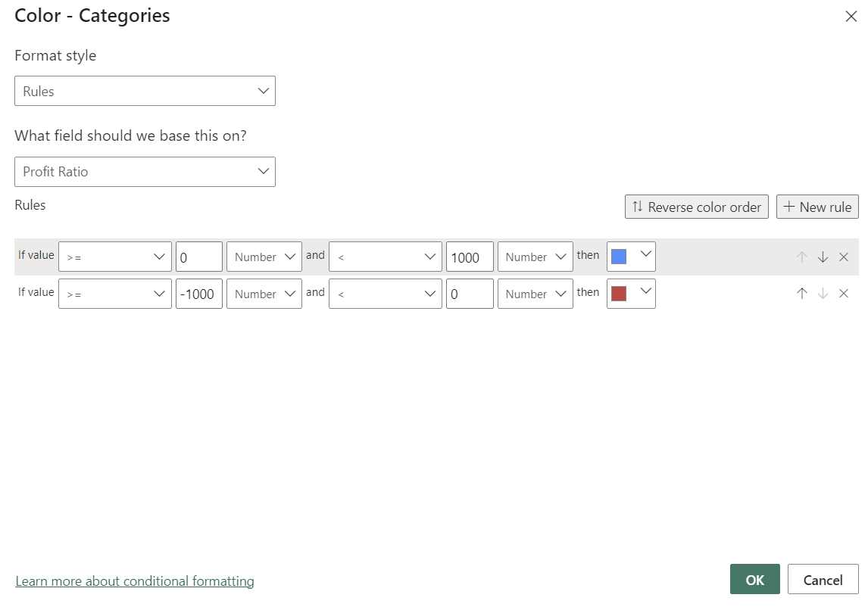Image resolution: width=868 pixels, height=607 pixels.
Task: Open Learn more about conditional formatting link
Action: [x=135, y=581]
